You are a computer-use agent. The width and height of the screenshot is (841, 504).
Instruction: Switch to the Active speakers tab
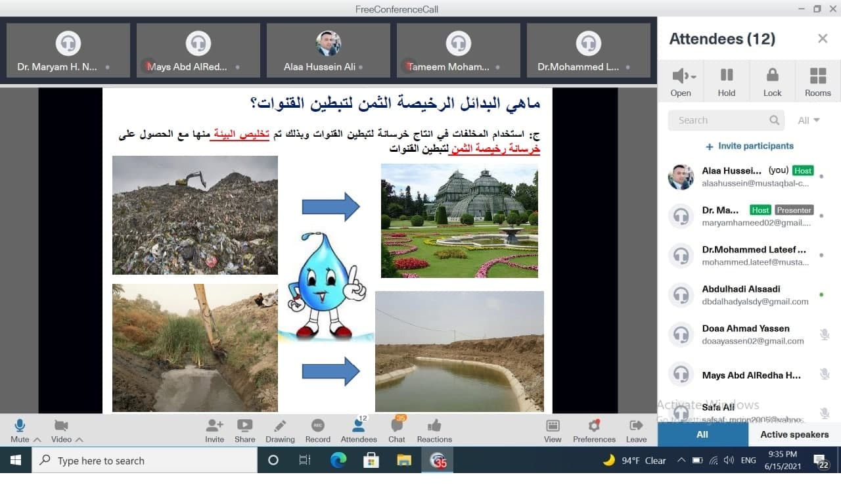click(x=794, y=434)
